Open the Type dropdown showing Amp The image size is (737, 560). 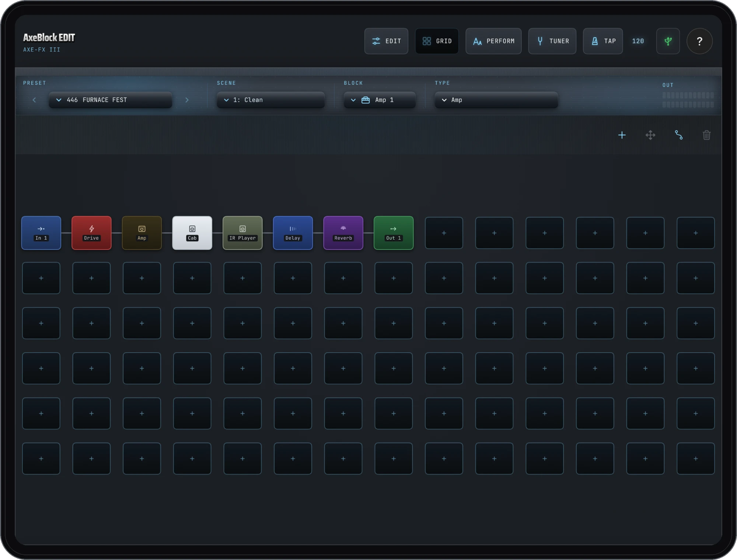[496, 100]
